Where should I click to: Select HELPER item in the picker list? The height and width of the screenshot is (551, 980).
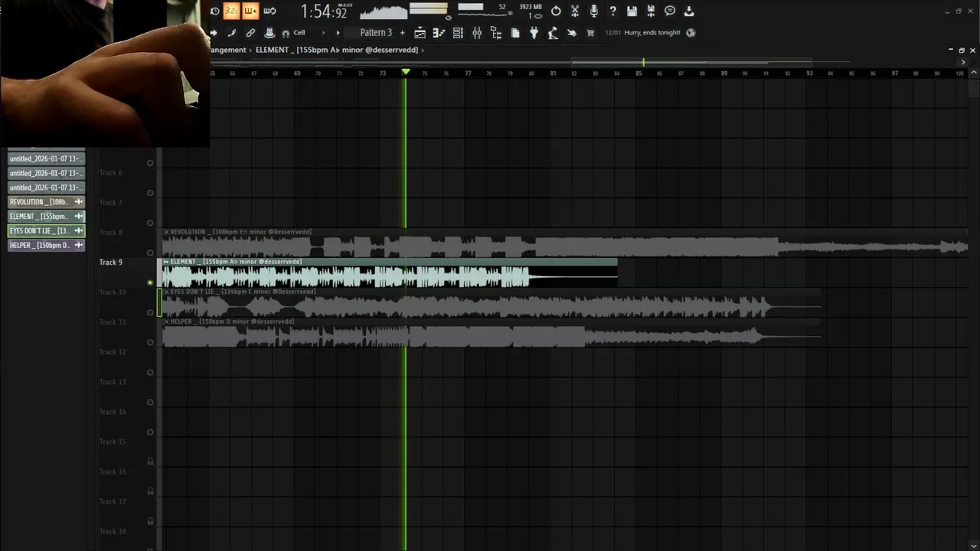tap(46, 246)
